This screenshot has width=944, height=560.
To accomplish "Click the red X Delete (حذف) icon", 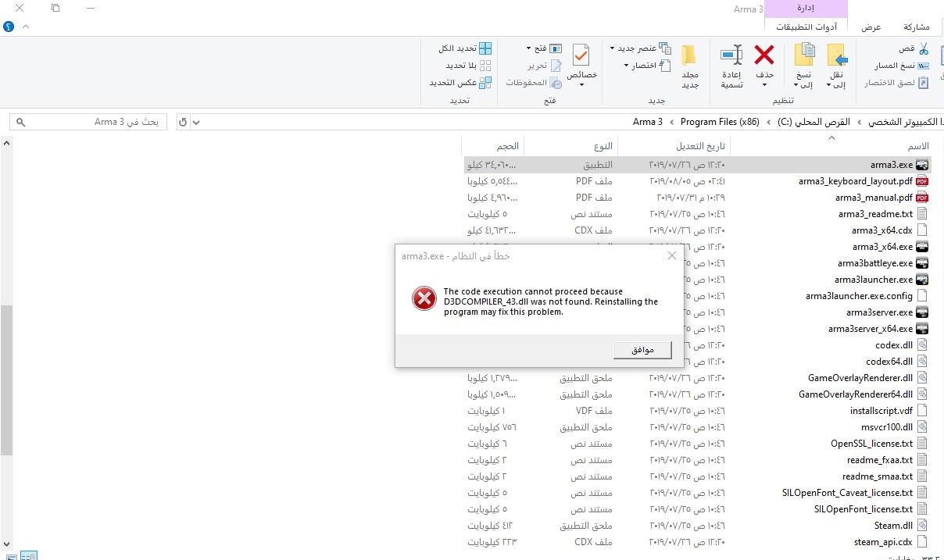I will coord(764,55).
